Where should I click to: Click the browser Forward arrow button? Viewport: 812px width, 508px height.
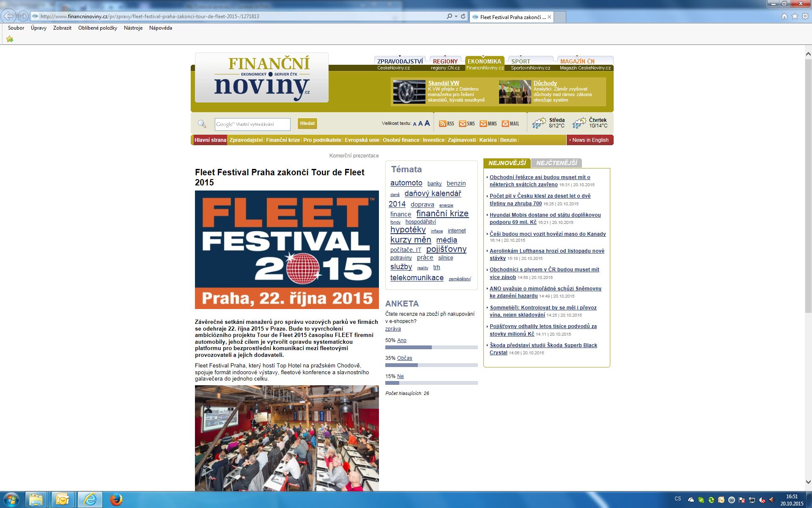23,16
